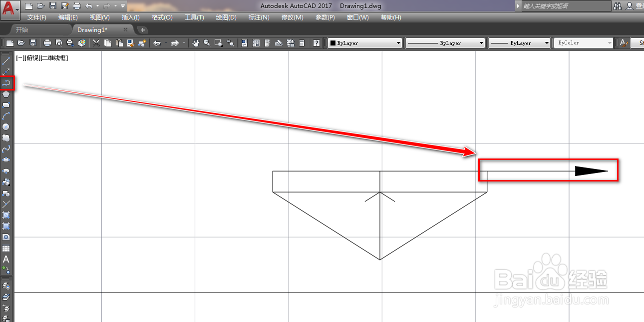Expand the search box arrow
Image resolution: width=644 pixels, height=322 pixels.
(518, 6)
